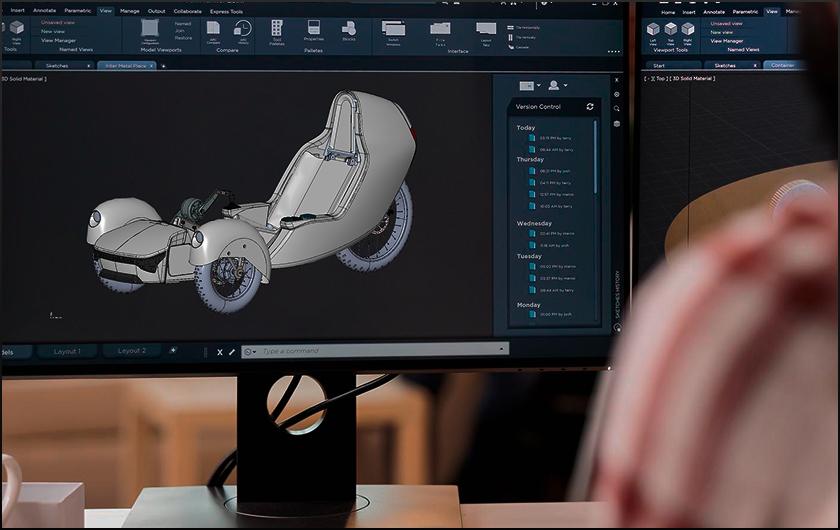Click New View in Named Views
This screenshot has width=840, height=530.
click(x=53, y=31)
